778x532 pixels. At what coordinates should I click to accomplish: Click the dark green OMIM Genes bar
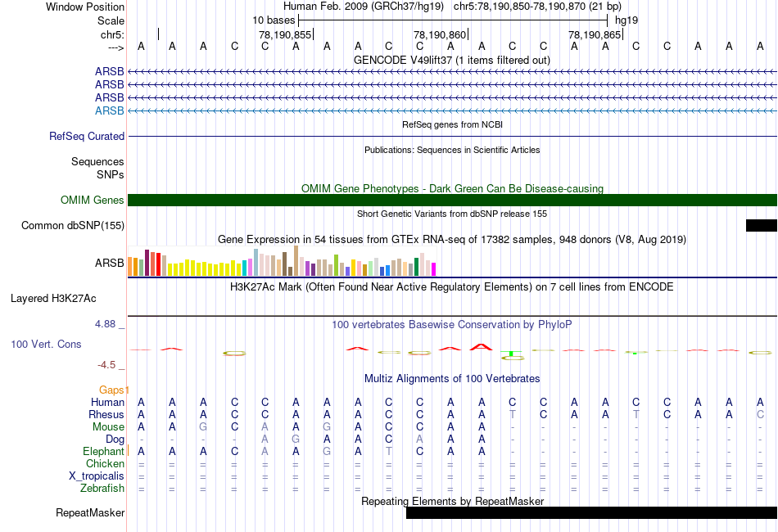[x=452, y=200]
